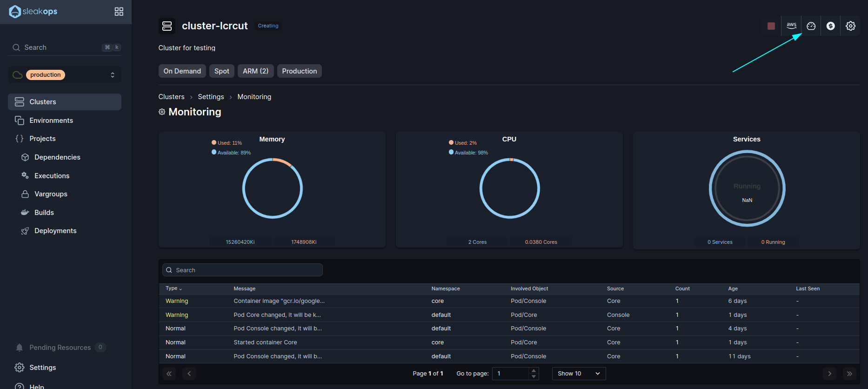Click the '0 Services' label
Image resolution: width=868 pixels, height=389 pixels.
click(x=720, y=242)
